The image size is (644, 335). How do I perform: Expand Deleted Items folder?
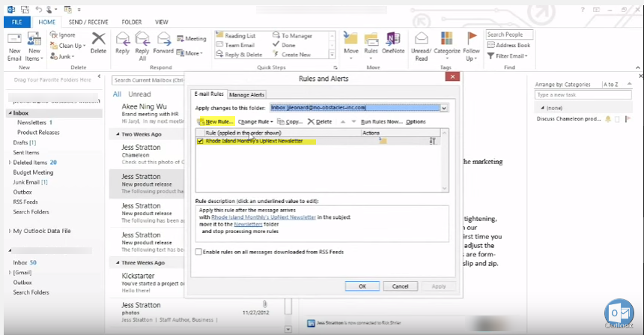tap(10, 163)
